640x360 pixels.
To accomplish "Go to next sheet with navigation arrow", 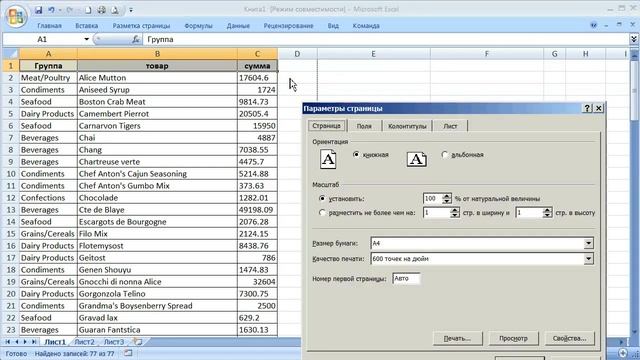I will coord(25,342).
